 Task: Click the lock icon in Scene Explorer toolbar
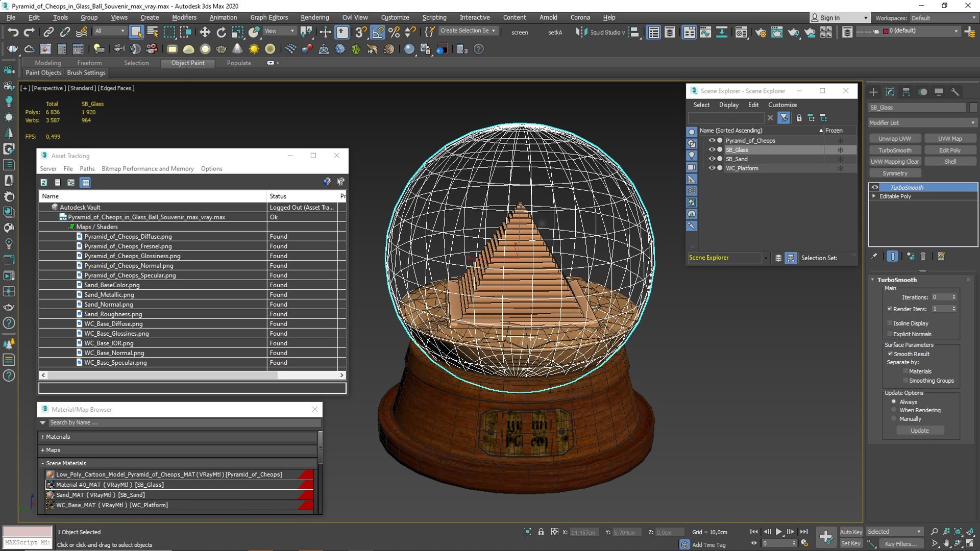(799, 118)
